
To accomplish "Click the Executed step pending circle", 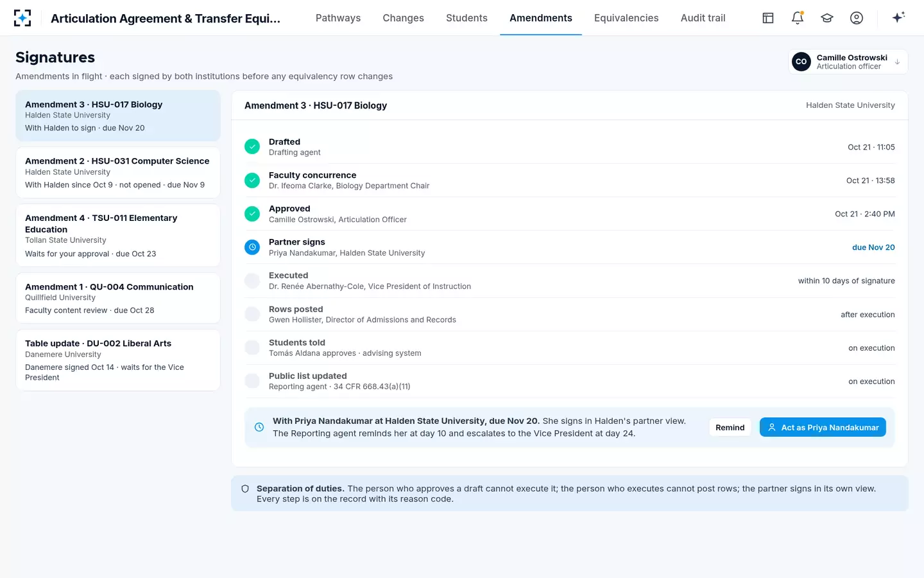I will click(252, 281).
